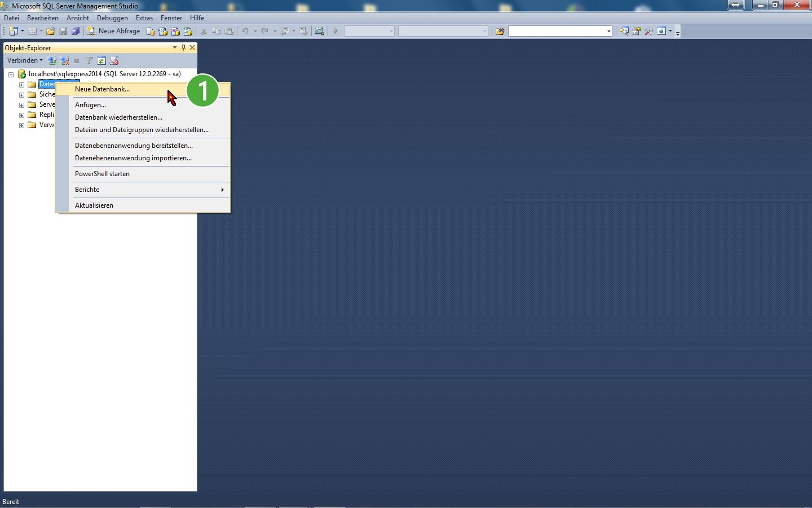
Task: Open the Toolbox hammer-and-wrench icon
Action: (x=649, y=31)
